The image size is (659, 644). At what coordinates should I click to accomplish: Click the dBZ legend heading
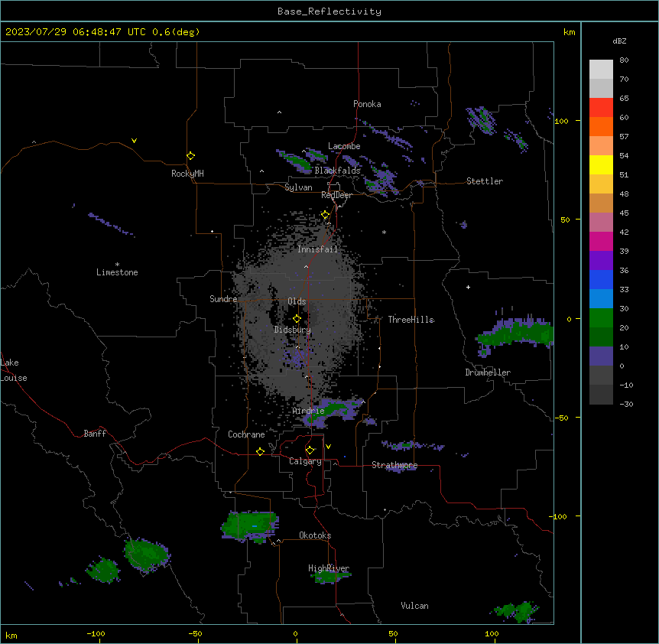pyautogui.click(x=619, y=41)
